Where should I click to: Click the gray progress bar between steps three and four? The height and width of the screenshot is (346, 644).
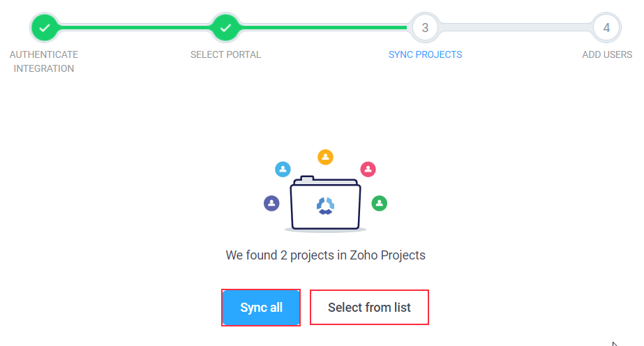[516, 27]
